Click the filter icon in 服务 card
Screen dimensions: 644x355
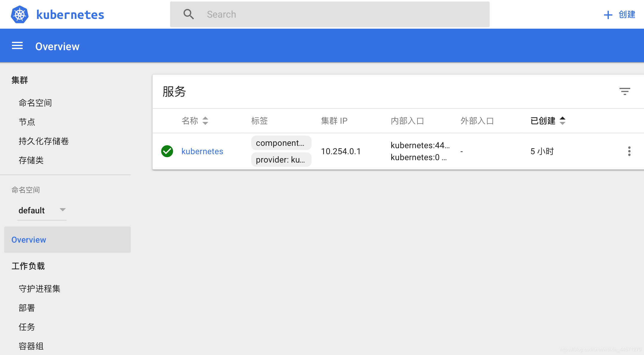(x=625, y=91)
